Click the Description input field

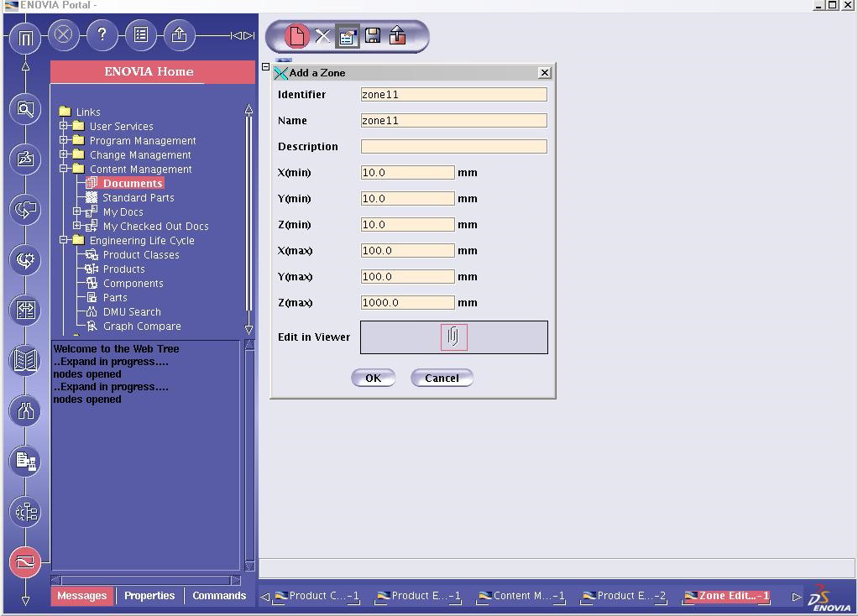[x=453, y=146]
